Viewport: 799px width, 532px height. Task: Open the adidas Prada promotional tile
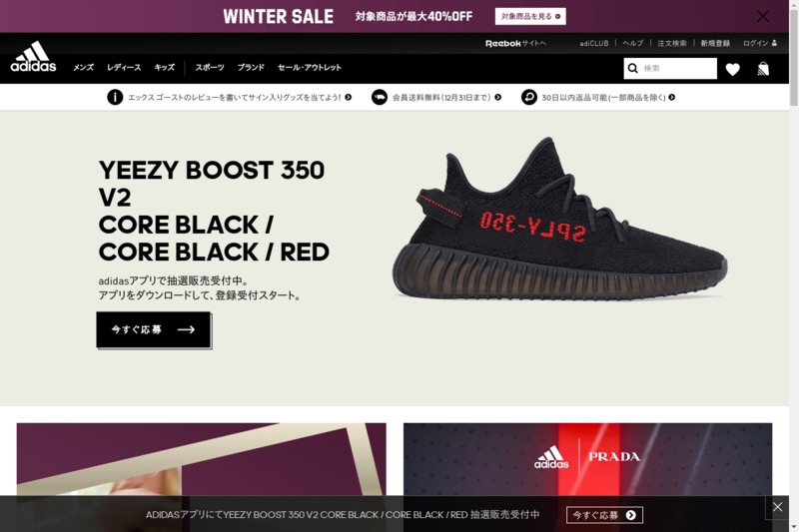click(x=587, y=459)
